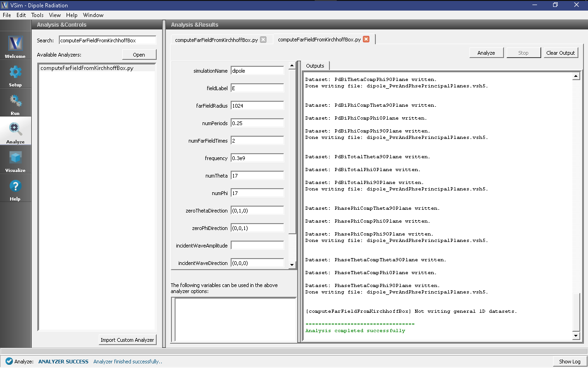Switch to the Outputs tab
Screen dimensions: 588x368
coord(315,66)
